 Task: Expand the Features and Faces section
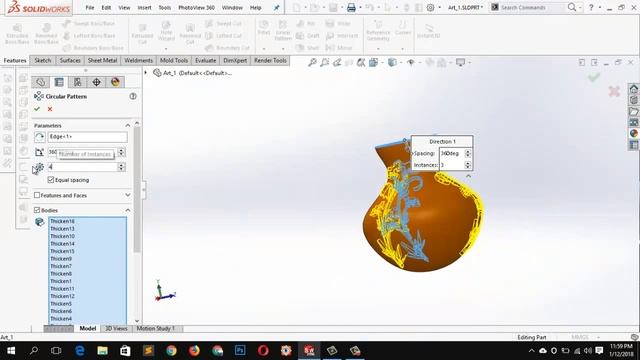[128, 195]
